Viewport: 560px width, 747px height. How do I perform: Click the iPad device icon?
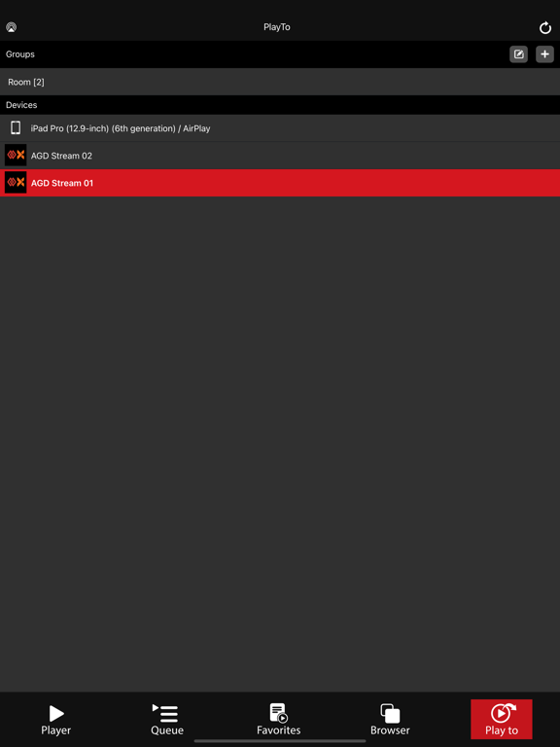point(16,127)
